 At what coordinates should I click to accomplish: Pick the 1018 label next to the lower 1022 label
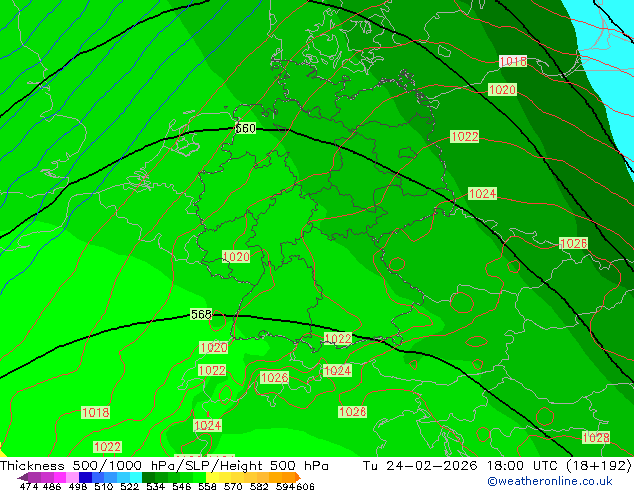coord(95,412)
